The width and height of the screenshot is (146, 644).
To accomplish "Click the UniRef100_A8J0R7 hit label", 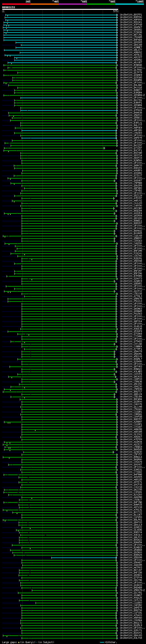I will pyautogui.click(x=131, y=63).
